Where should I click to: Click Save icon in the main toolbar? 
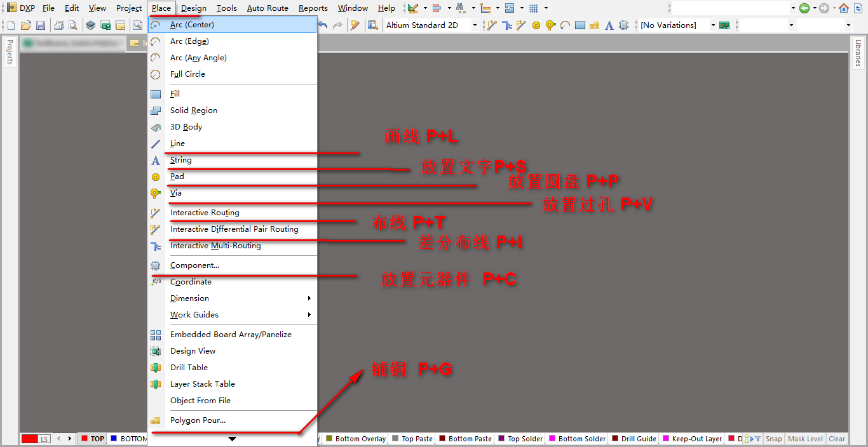click(x=41, y=25)
